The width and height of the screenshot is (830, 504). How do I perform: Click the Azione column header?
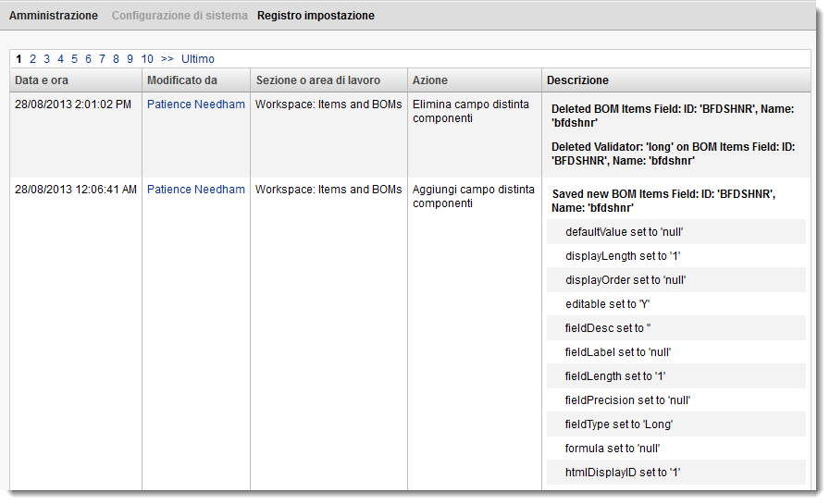pos(430,80)
